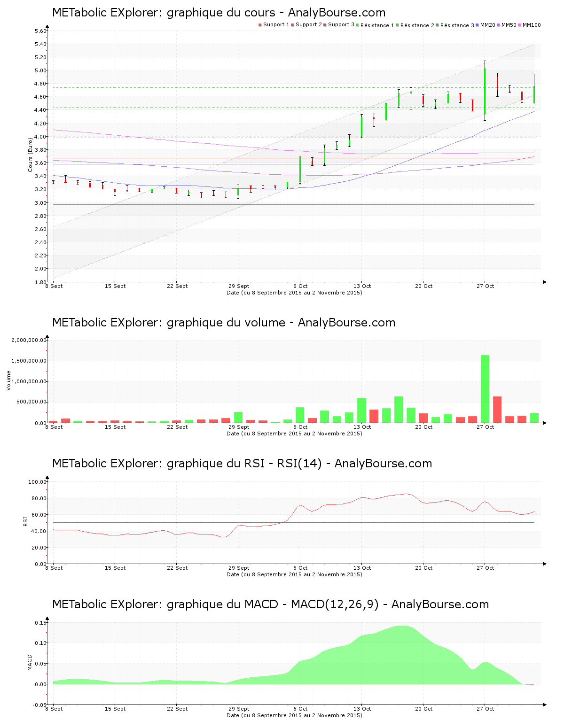Click the MM100 legend entry
Screen dimensions: 564x728
point(530,25)
